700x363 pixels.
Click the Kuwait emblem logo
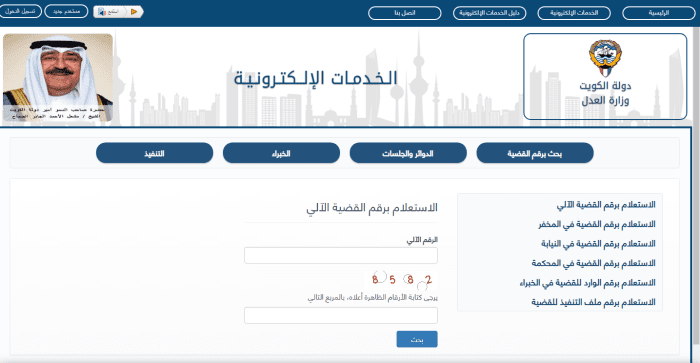(x=605, y=57)
